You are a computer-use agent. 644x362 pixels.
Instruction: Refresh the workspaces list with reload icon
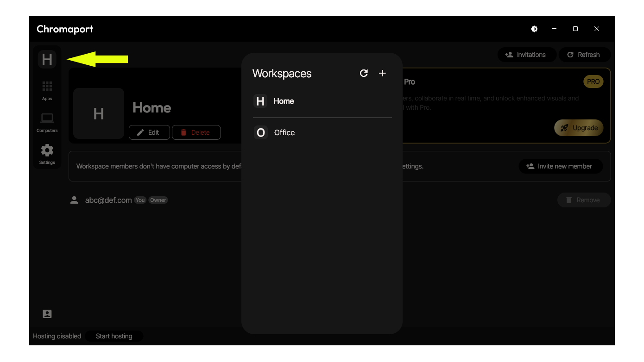pos(364,73)
